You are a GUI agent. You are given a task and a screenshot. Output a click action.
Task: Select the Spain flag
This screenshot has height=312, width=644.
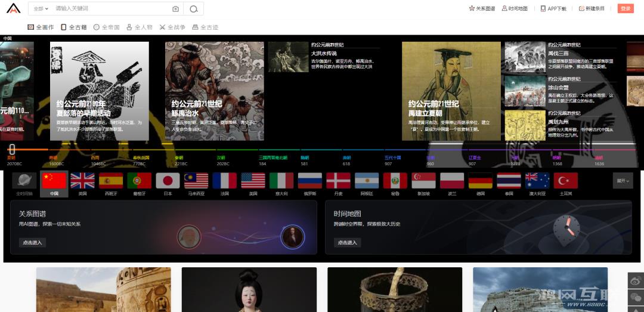[111, 180]
